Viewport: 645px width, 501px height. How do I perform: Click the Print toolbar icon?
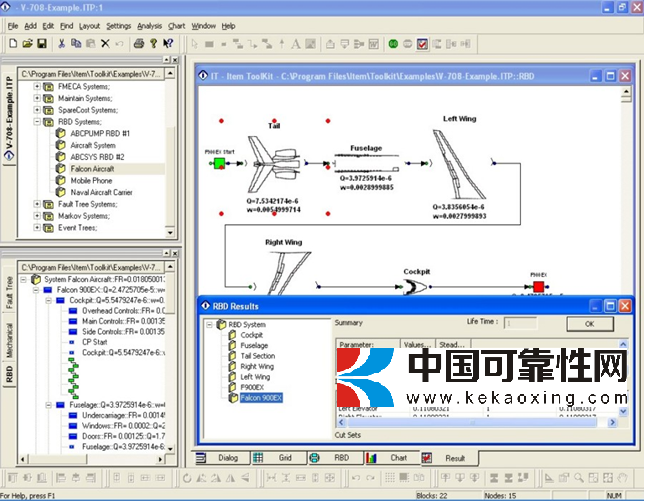click(x=139, y=44)
